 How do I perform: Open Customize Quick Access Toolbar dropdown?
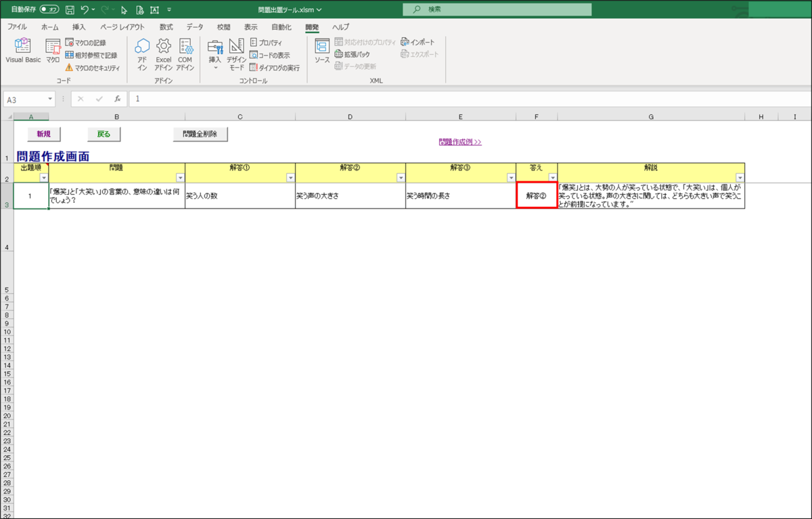click(168, 9)
